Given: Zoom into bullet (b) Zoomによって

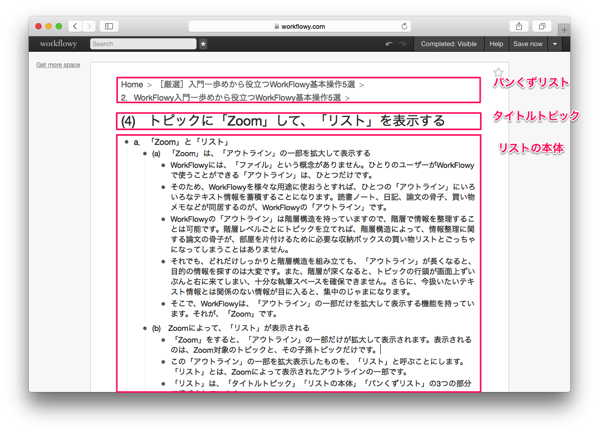Looking at the screenshot, I should pyautogui.click(x=145, y=328).
